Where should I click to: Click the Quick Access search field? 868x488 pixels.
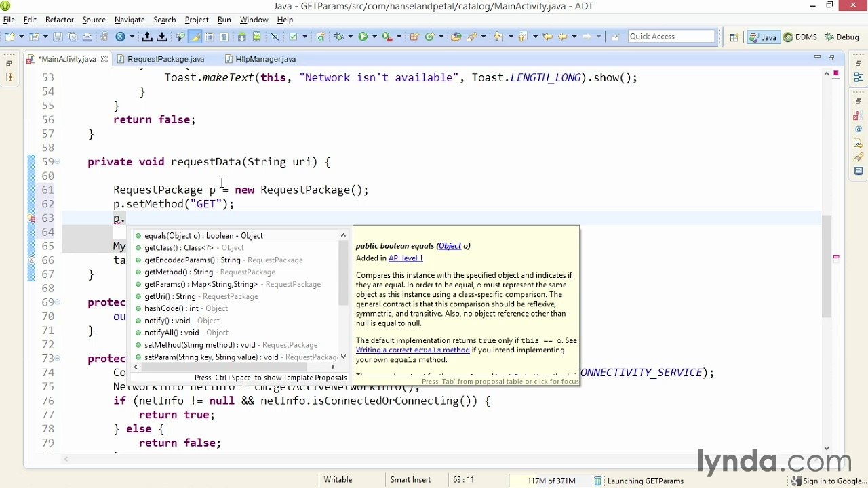pyautogui.click(x=671, y=37)
